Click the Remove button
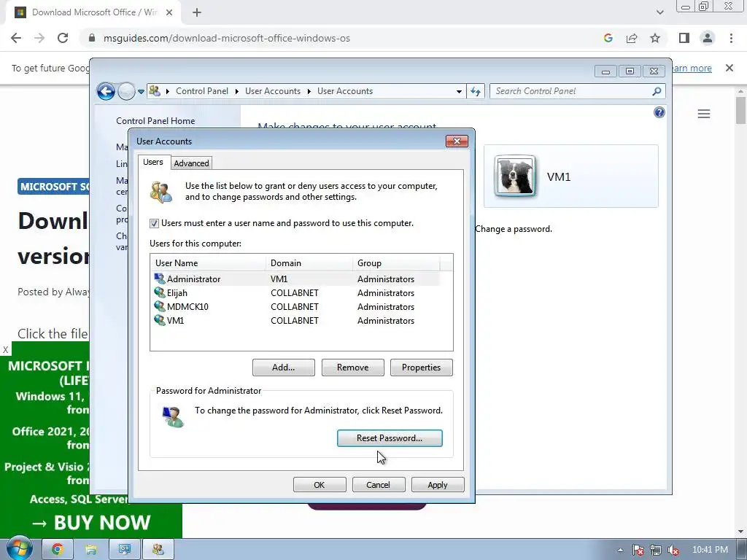 [352, 367]
